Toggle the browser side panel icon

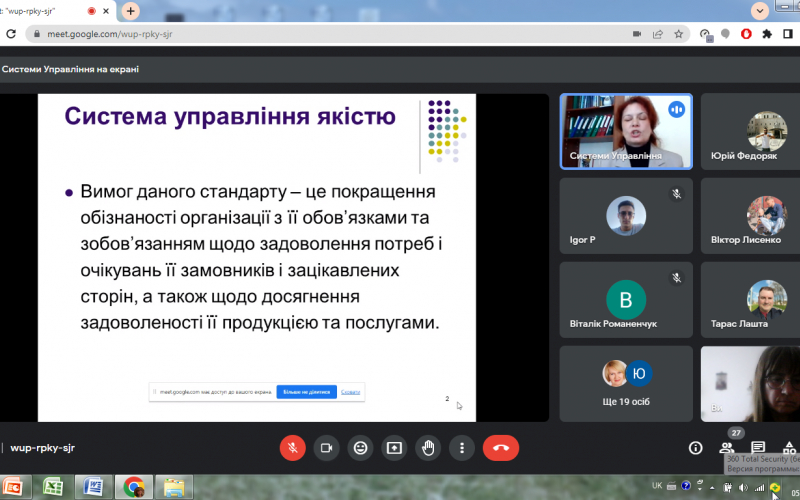click(x=788, y=34)
